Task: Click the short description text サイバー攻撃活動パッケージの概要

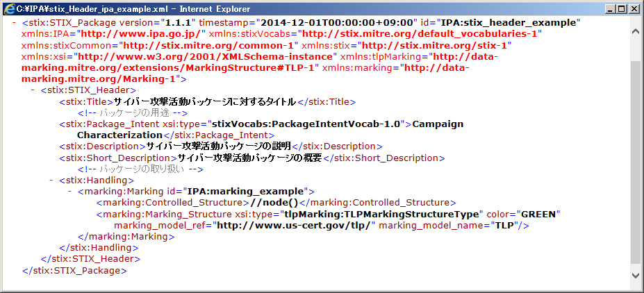Action: (x=249, y=158)
